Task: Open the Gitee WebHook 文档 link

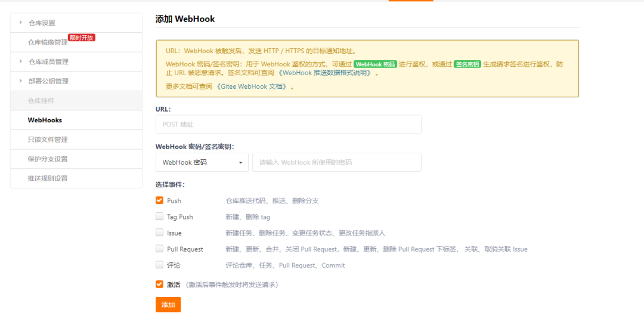Action: 252,86
